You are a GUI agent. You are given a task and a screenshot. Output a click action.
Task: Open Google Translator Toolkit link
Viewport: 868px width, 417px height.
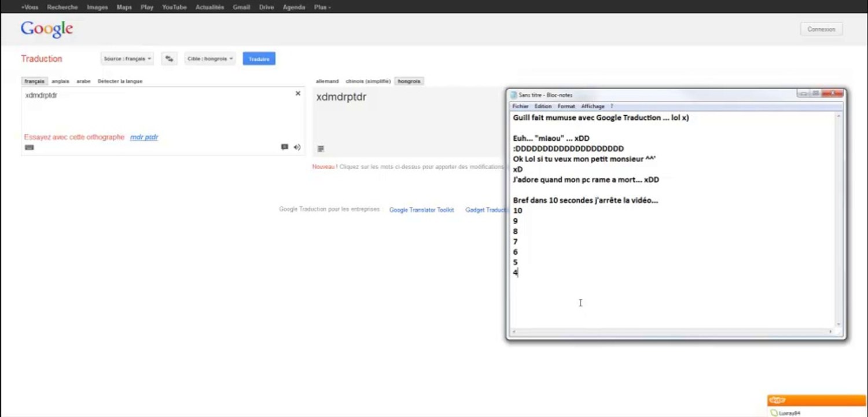point(421,210)
